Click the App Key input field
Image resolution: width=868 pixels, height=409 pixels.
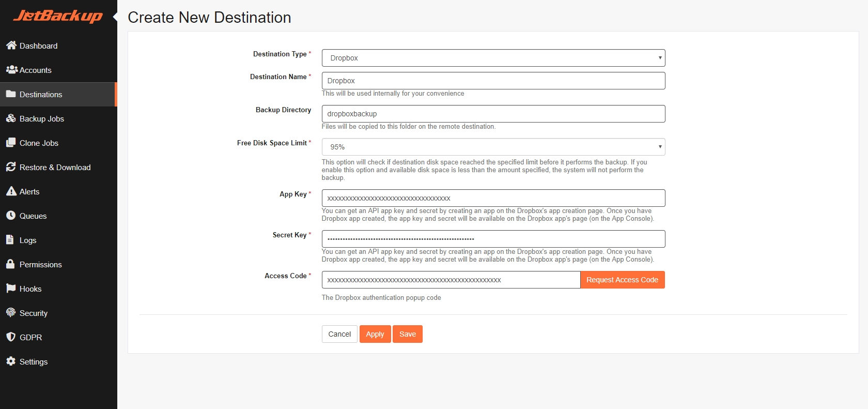click(493, 198)
